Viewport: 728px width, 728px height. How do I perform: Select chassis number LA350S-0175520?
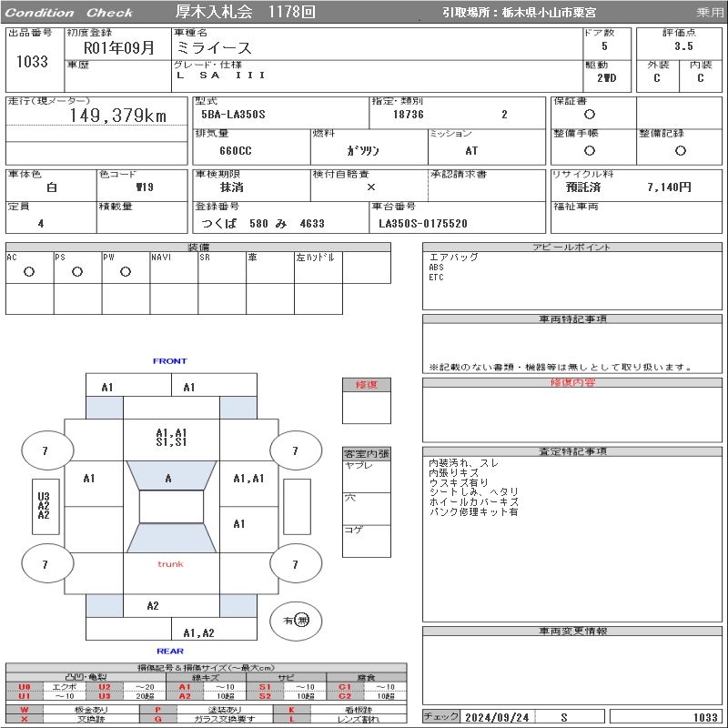pos(423,224)
